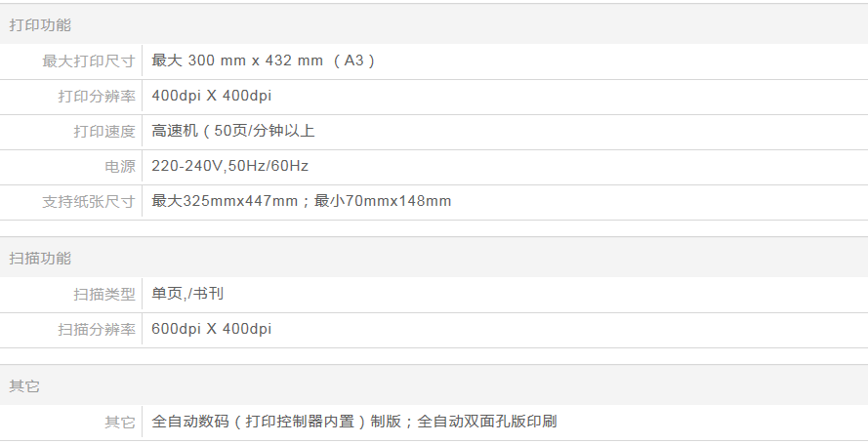Viewport: 868px width, 444px height.
Task: Select the 最大打印尺寸 row label
Action: coord(89,61)
